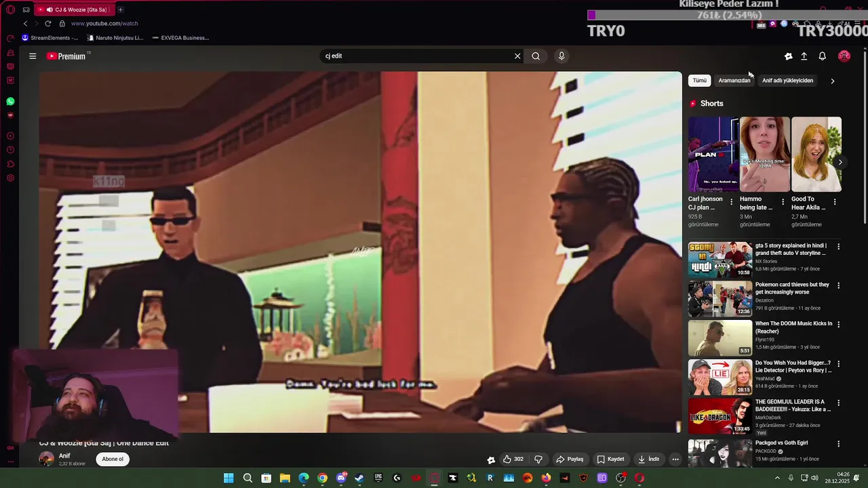Like the video with 302 likes
This screenshot has height=488, width=868.
(x=513, y=459)
